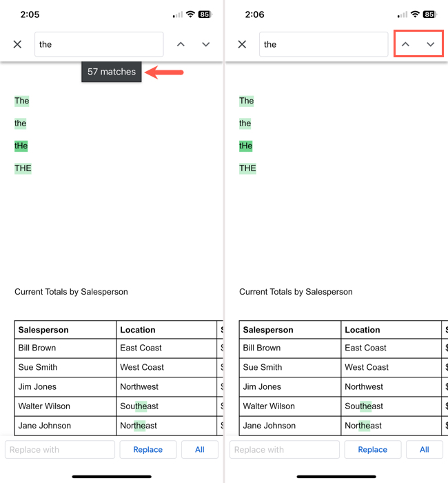The height and width of the screenshot is (483, 448).
Task: Tap Northeast cell in right table
Action: (x=391, y=426)
